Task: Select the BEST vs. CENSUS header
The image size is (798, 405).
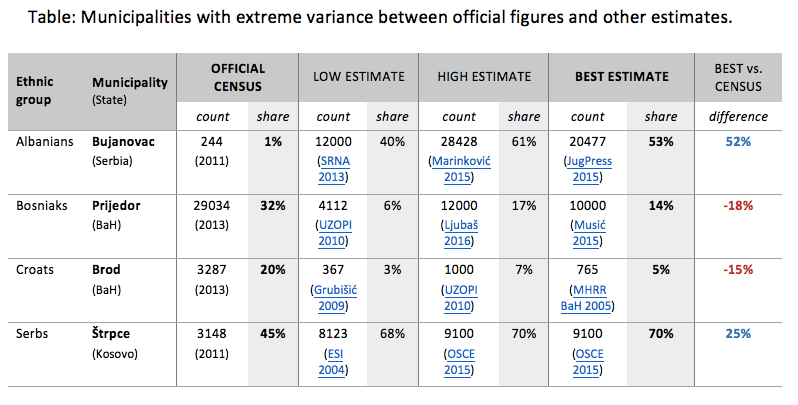Action: pos(738,76)
